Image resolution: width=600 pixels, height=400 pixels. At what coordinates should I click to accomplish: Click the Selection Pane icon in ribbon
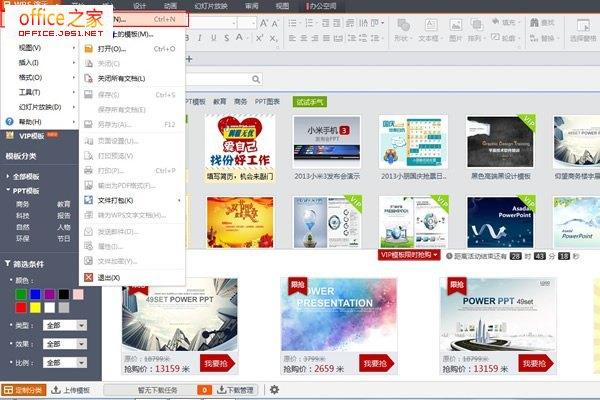tap(583, 25)
